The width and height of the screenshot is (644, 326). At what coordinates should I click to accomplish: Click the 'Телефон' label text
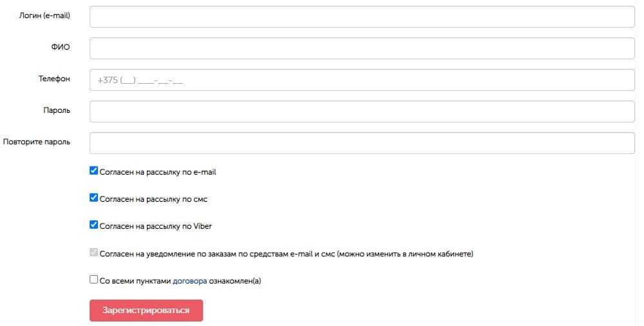(x=54, y=79)
